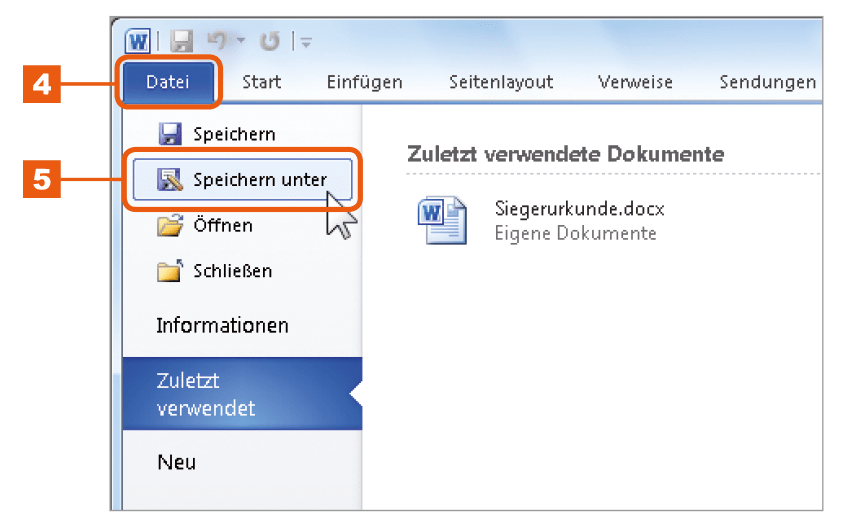Open the Sendungen ribbon tab
This screenshot has height=526, width=850.
pyautogui.click(x=768, y=82)
